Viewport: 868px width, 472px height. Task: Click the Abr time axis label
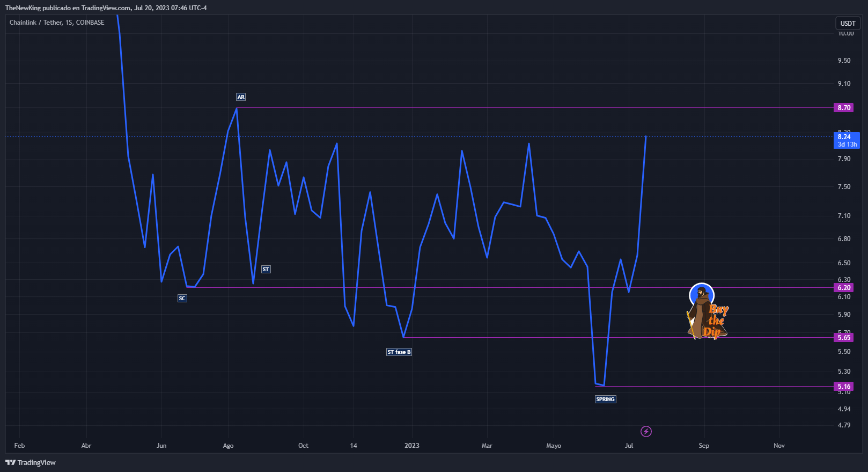click(x=86, y=446)
